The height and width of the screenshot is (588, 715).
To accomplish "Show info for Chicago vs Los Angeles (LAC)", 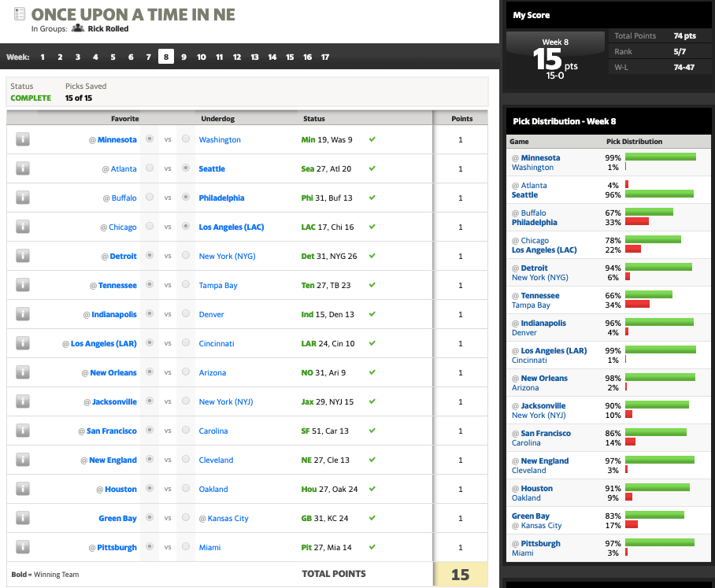I will (x=23, y=227).
